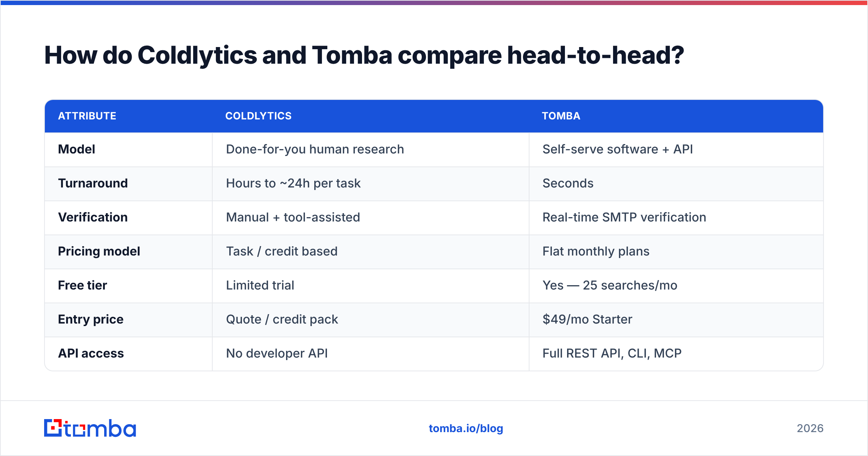Select the 'Entry price' row label
Viewport: 868px width, 456px height.
click(91, 319)
